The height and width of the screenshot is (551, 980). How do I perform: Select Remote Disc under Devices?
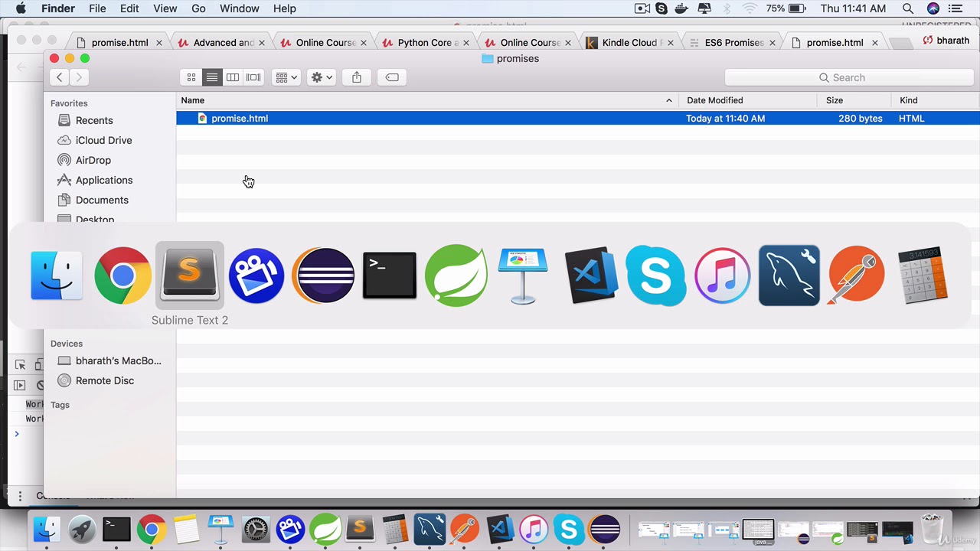pyautogui.click(x=105, y=380)
